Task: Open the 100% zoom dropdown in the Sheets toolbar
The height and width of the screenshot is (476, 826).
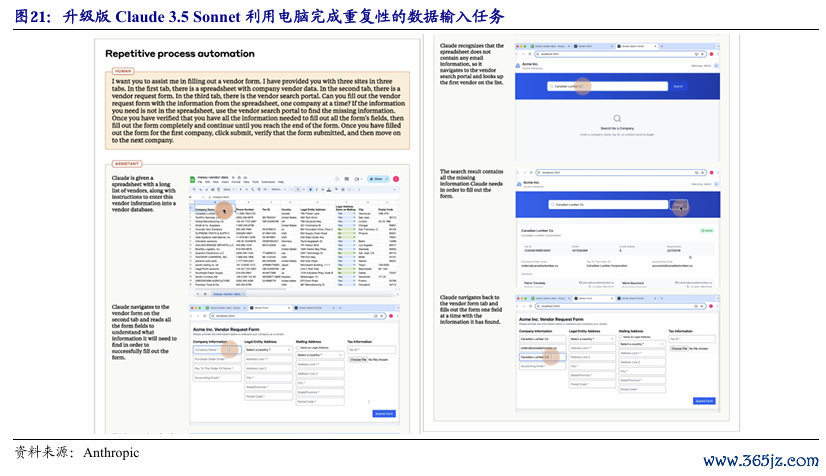Action: pyautogui.click(x=229, y=190)
